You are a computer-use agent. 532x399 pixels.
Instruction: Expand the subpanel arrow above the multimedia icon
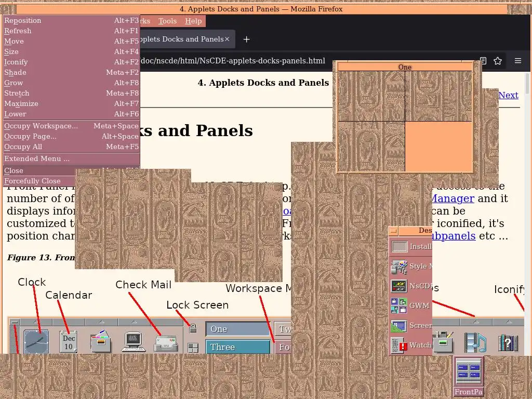[x=476, y=322]
